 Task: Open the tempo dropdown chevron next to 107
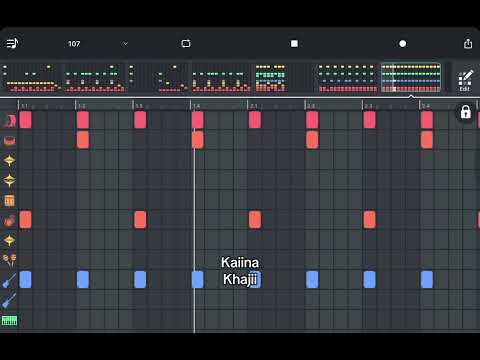coord(125,44)
